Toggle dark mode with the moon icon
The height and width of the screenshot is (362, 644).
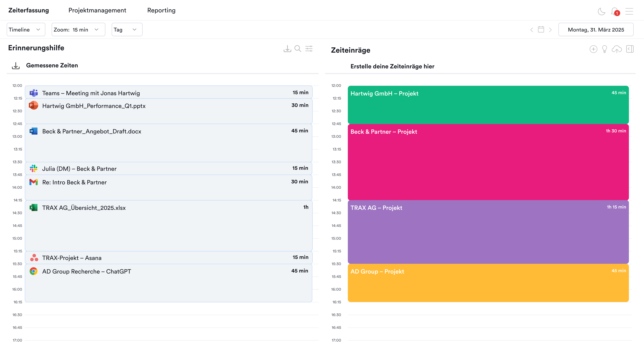601,11
